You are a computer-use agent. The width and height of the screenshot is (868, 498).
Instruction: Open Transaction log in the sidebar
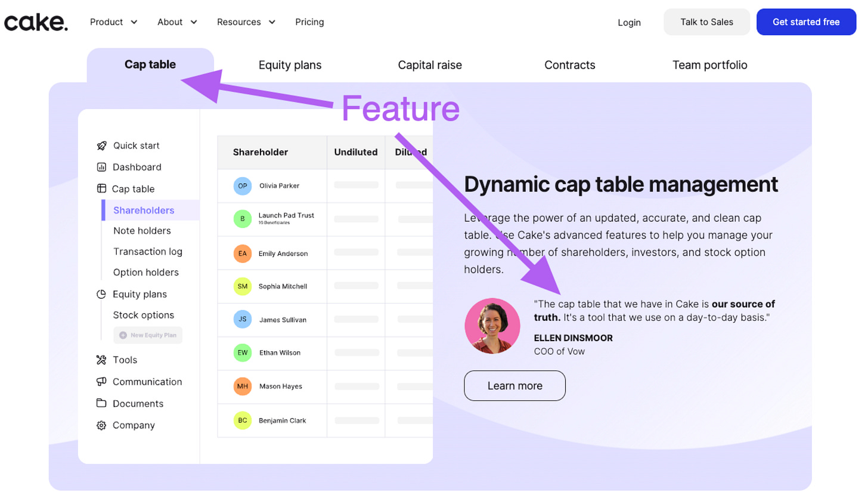[148, 252]
